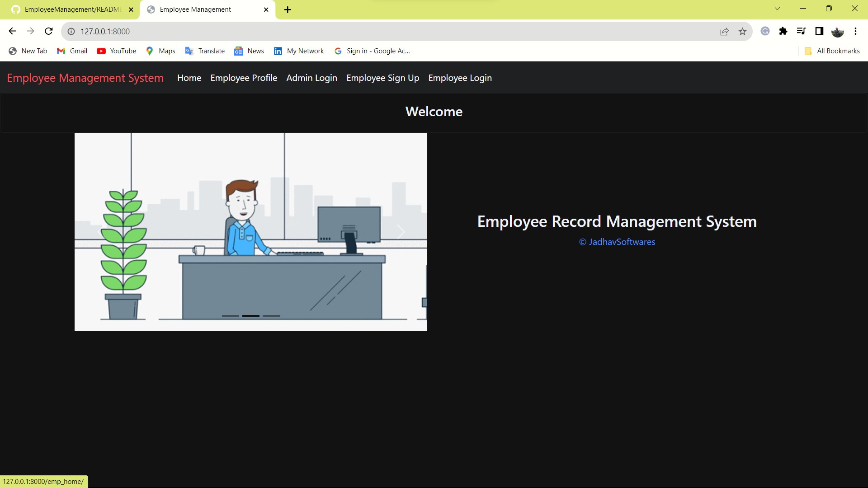The height and width of the screenshot is (488, 868).
Task: Click the browser profile avatar
Action: [839, 31]
